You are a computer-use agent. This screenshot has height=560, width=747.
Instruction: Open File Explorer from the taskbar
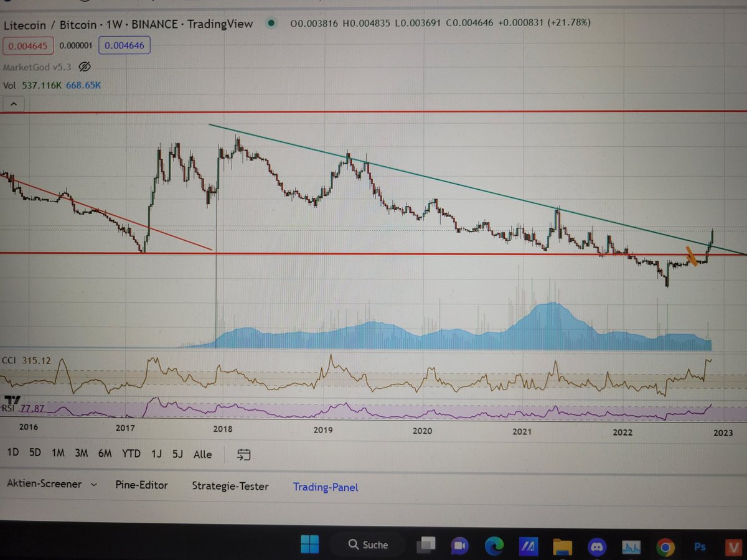[563, 547]
